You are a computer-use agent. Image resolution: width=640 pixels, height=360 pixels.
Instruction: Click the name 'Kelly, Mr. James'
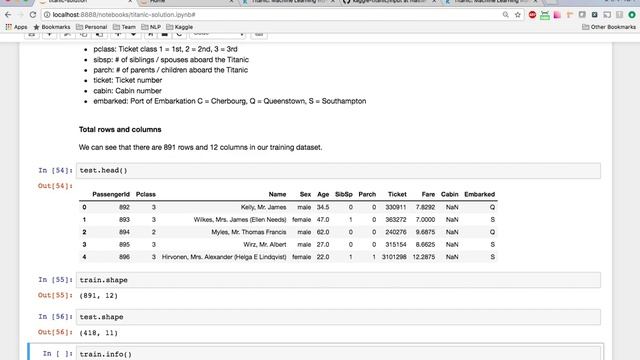pos(263,207)
